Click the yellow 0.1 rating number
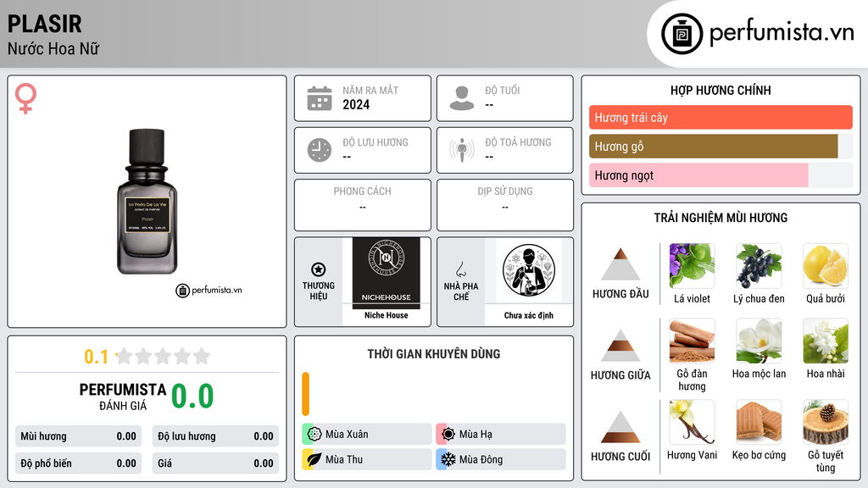The height and width of the screenshot is (488, 868). (97, 357)
